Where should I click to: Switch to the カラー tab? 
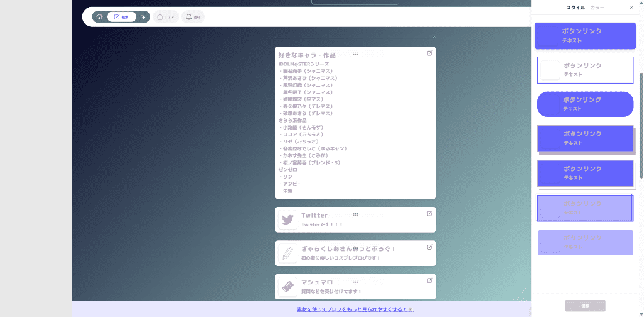[597, 8]
